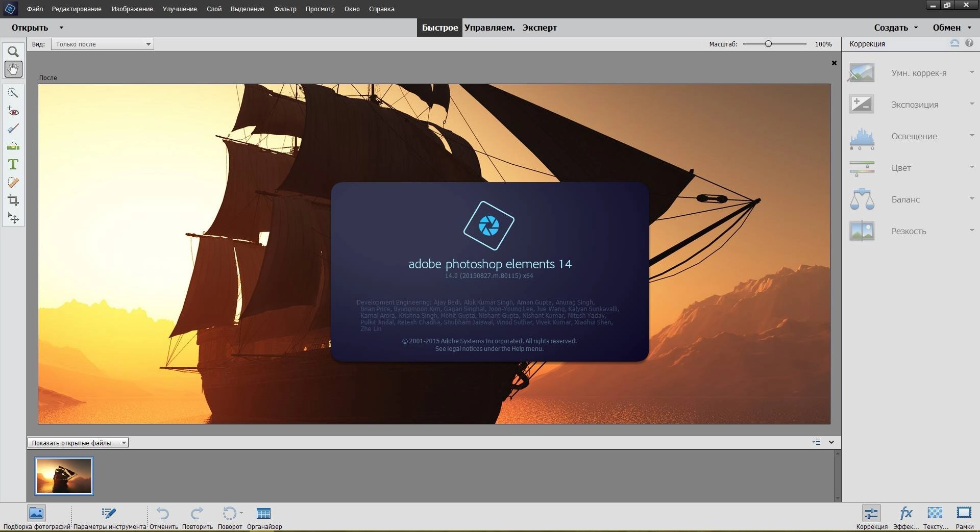Close the open image with the X
980x532 pixels.
click(x=834, y=63)
